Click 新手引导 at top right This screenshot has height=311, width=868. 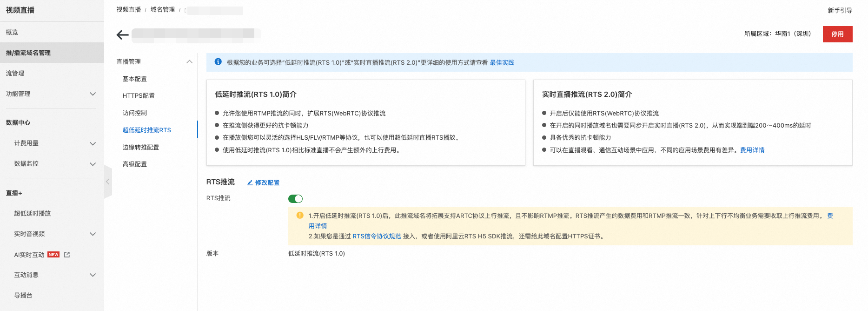coord(840,10)
